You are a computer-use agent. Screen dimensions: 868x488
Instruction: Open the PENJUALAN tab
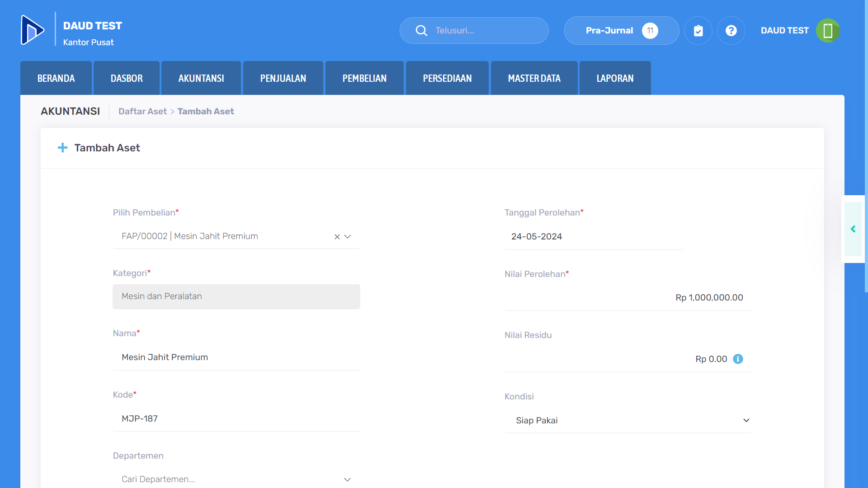tap(283, 78)
